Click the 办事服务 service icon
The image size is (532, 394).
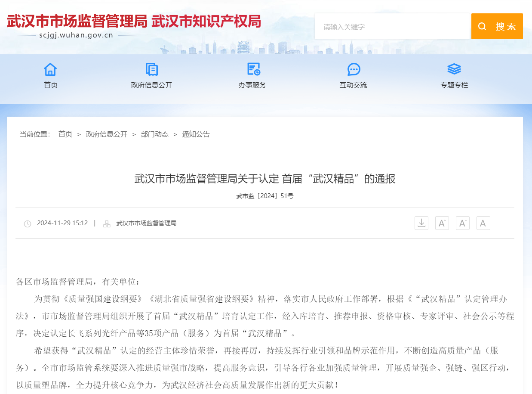[253, 69]
